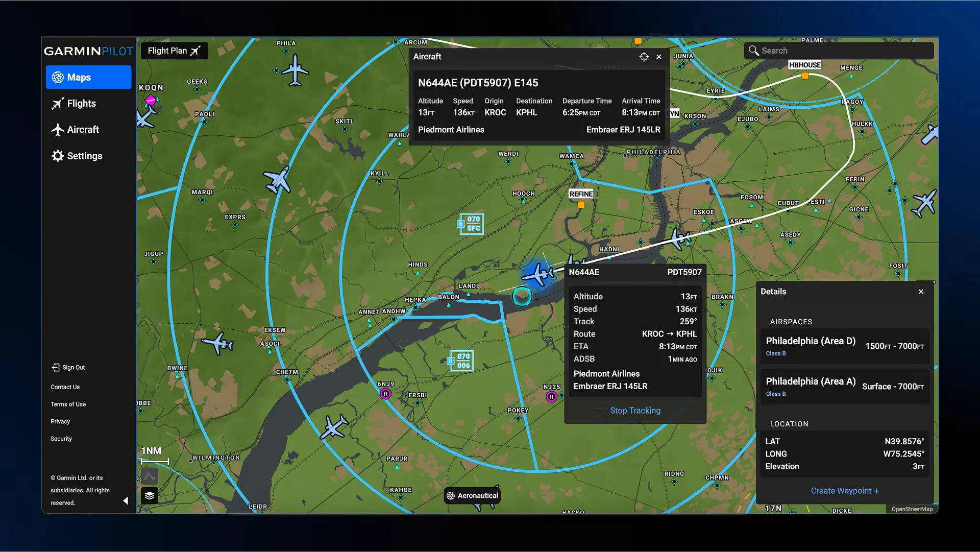Viewport: 980px width, 552px height.
Task: Collapse the sidebar with the arrow
Action: pos(126,501)
